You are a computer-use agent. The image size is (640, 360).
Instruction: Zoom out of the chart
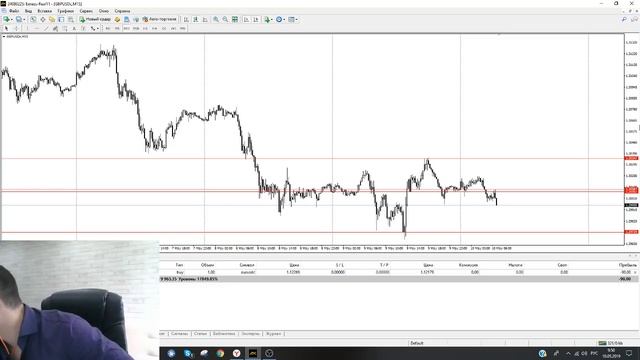point(225,19)
